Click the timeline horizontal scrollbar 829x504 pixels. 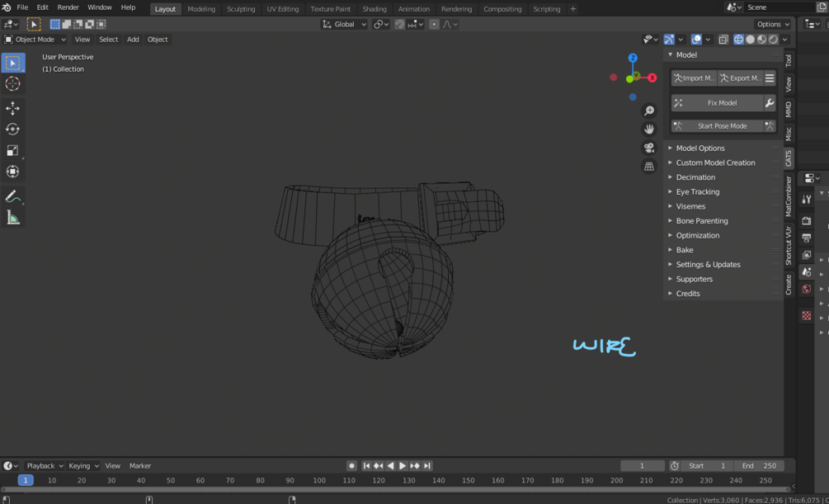(x=395, y=489)
